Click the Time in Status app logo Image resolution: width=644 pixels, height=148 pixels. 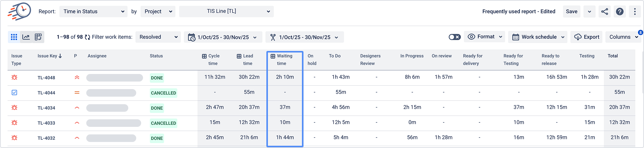20,11
